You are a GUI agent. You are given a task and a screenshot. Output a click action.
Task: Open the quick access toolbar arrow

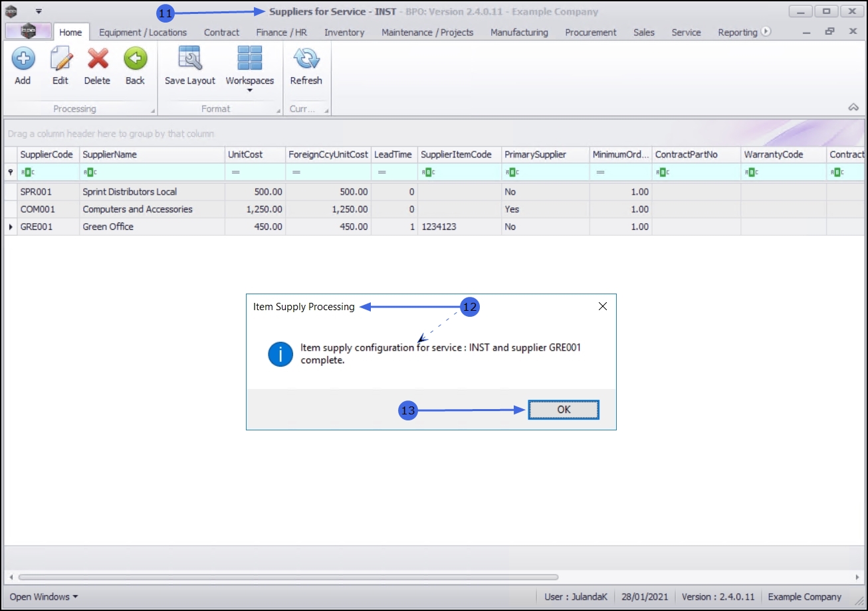pyautogui.click(x=39, y=11)
